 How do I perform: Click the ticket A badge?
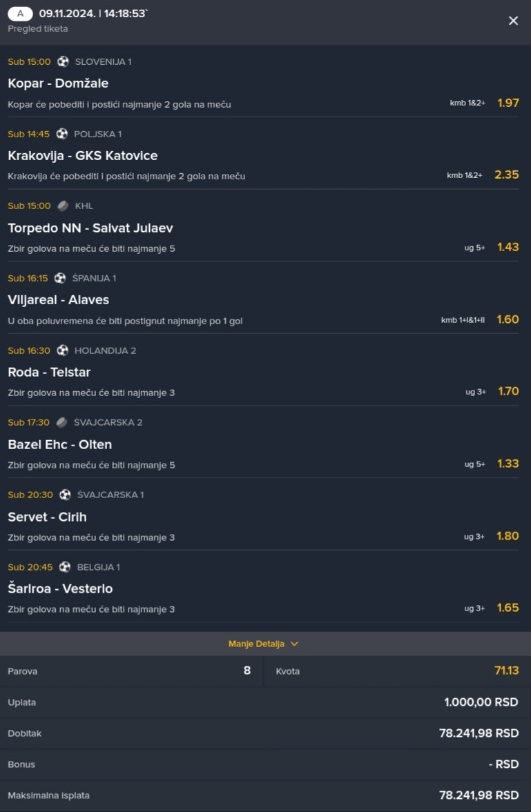click(x=20, y=13)
